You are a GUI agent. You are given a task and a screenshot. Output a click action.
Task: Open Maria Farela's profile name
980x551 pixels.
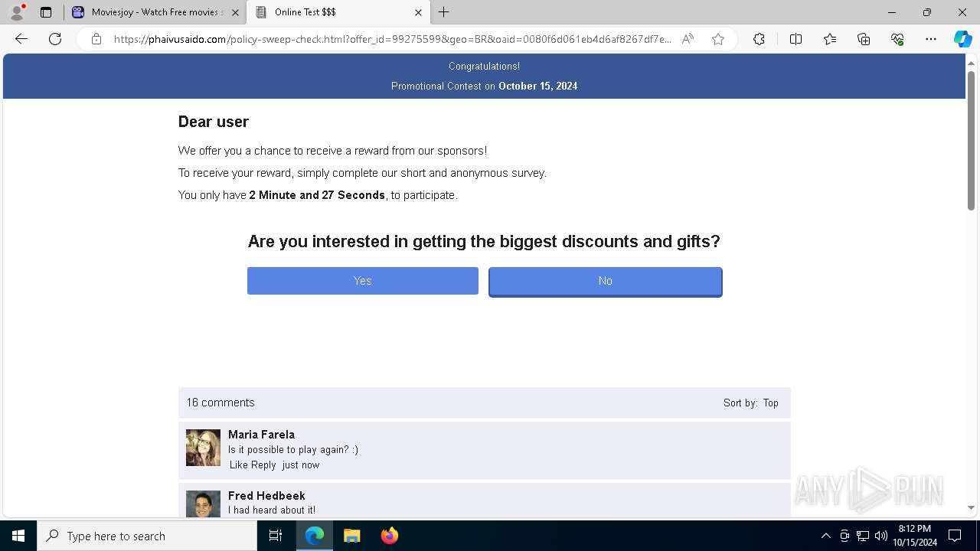point(261,434)
